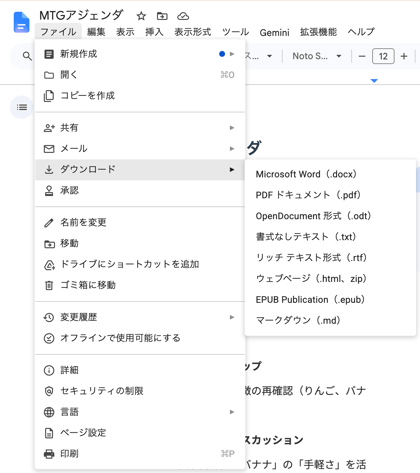Expand the 言語 submenu arrow
The width and height of the screenshot is (420, 473).
pyautogui.click(x=232, y=412)
